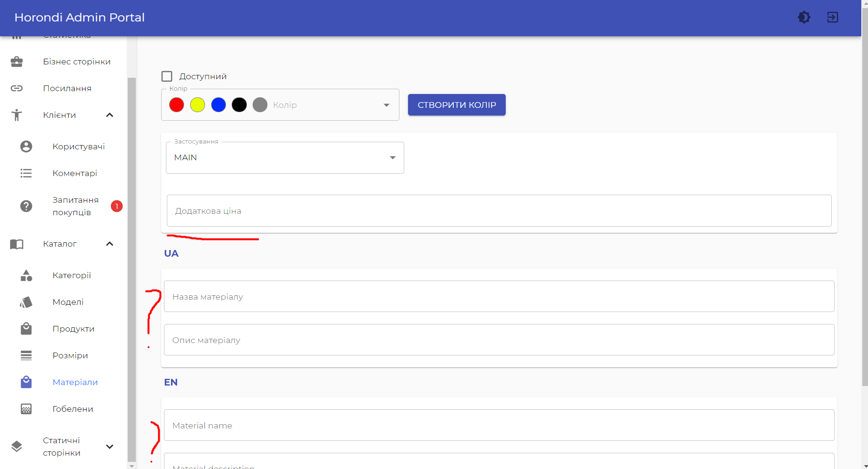The image size is (868, 469).
Task: Click the red notification badge showing 1
Action: (117, 206)
